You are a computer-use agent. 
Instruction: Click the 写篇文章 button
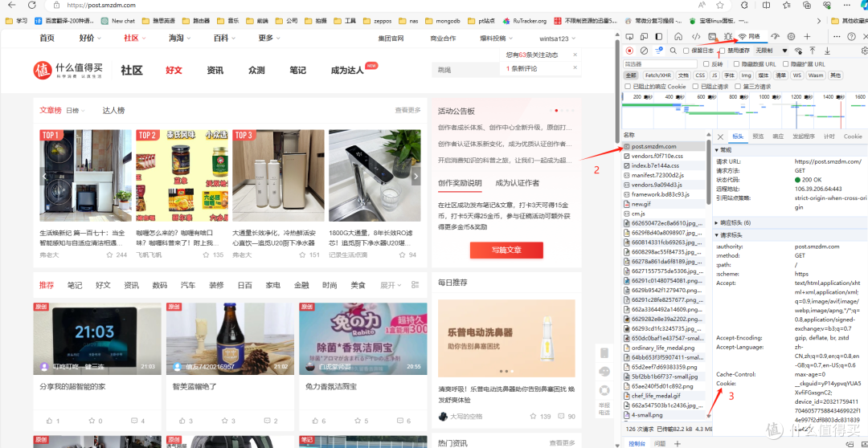click(x=506, y=250)
